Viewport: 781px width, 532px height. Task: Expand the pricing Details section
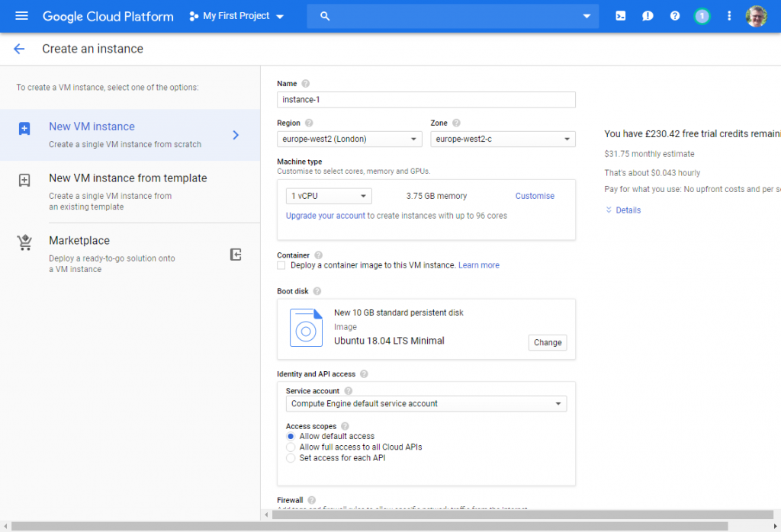pyautogui.click(x=622, y=210)
